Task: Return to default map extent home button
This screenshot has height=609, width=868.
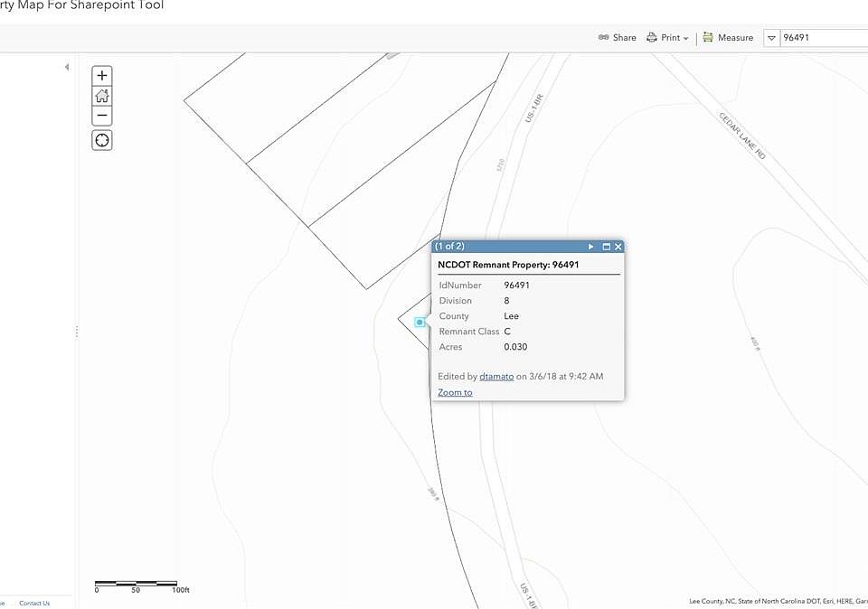Action: [x=102, y=96]
